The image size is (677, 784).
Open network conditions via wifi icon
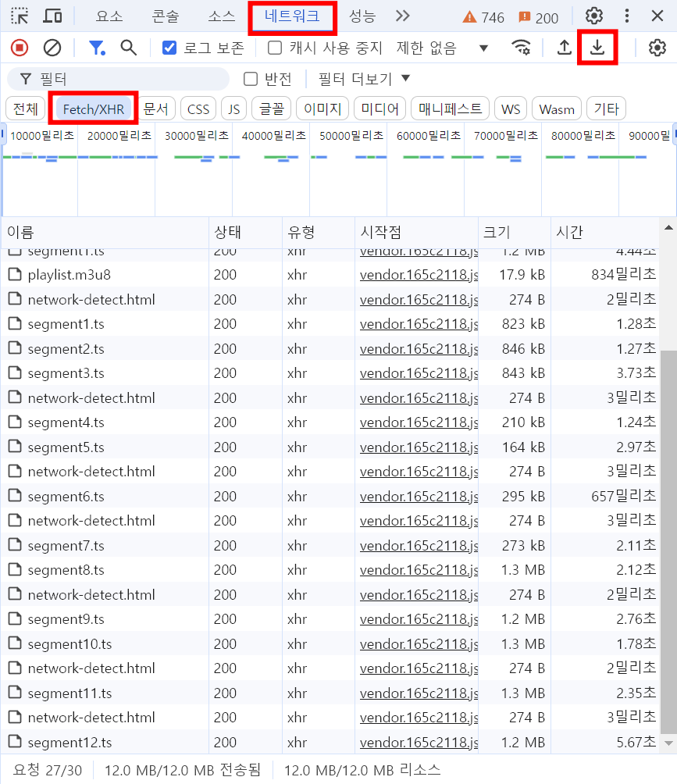(522, 48)
